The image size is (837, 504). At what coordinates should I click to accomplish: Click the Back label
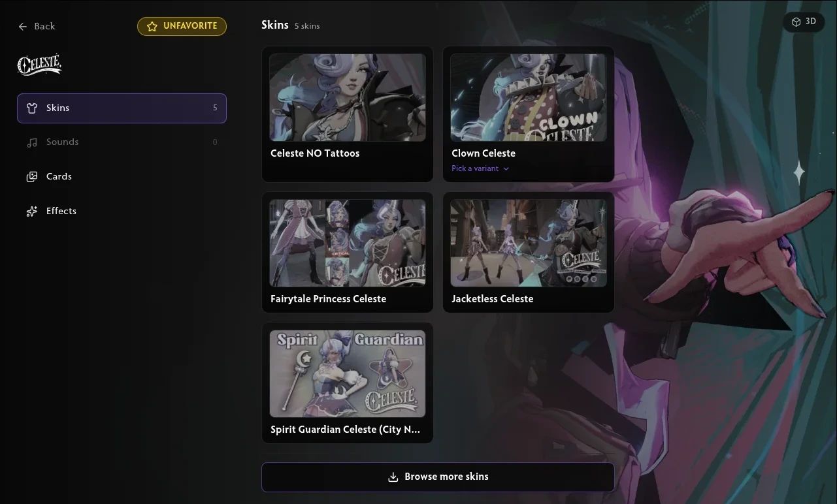tap(44, 27)
